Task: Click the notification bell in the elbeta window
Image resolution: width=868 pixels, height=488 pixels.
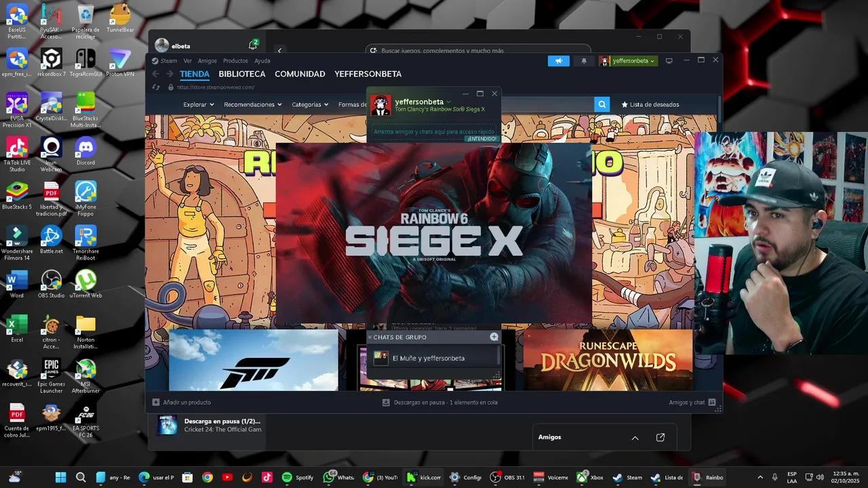Action: pos(253,45)
